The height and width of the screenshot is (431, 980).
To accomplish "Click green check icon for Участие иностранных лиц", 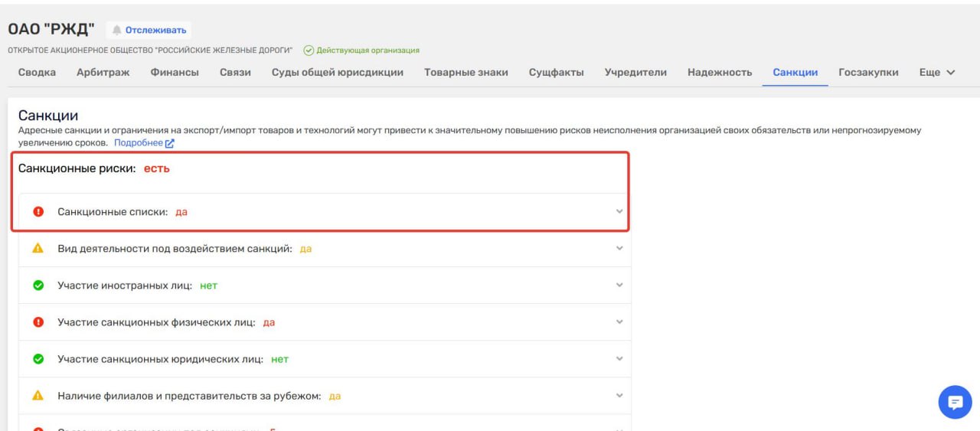I will (x=38, y=286).
